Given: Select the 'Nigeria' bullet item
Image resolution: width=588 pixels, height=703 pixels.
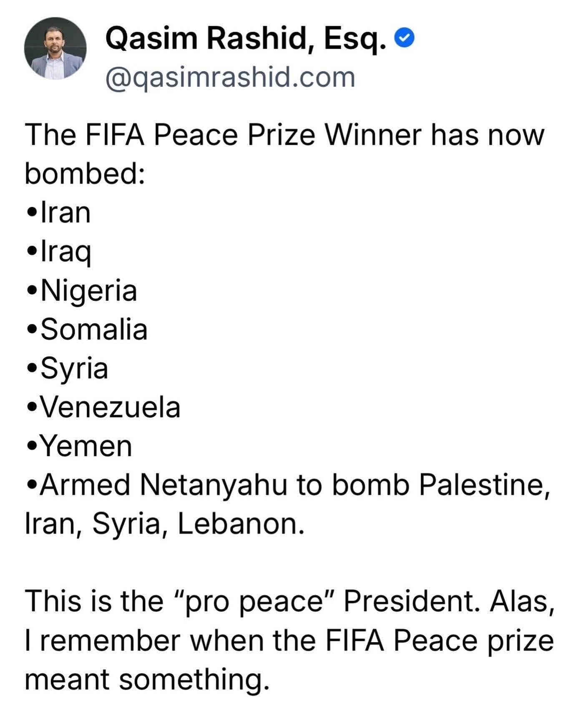Looking at the screenshot, I should click(88, 290).
